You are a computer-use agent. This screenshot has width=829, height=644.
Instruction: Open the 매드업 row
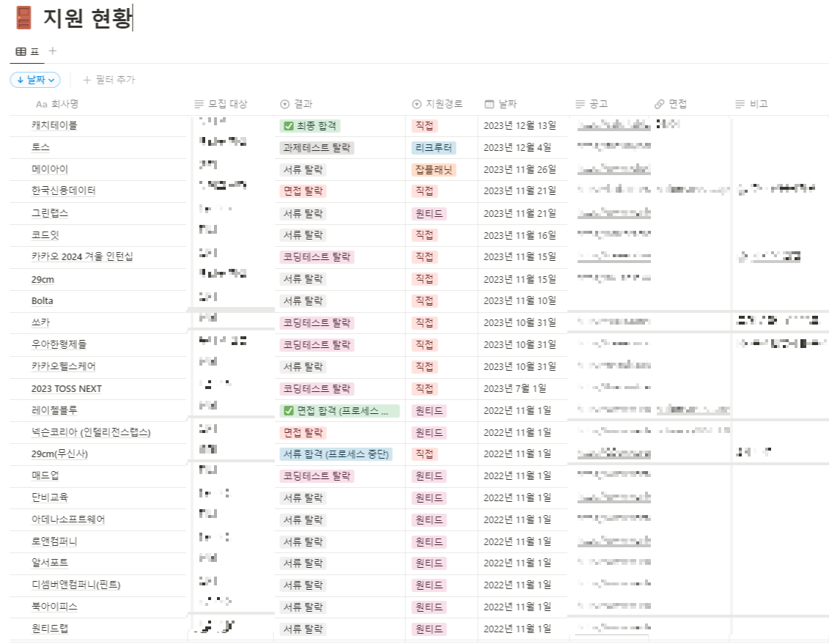45,475
